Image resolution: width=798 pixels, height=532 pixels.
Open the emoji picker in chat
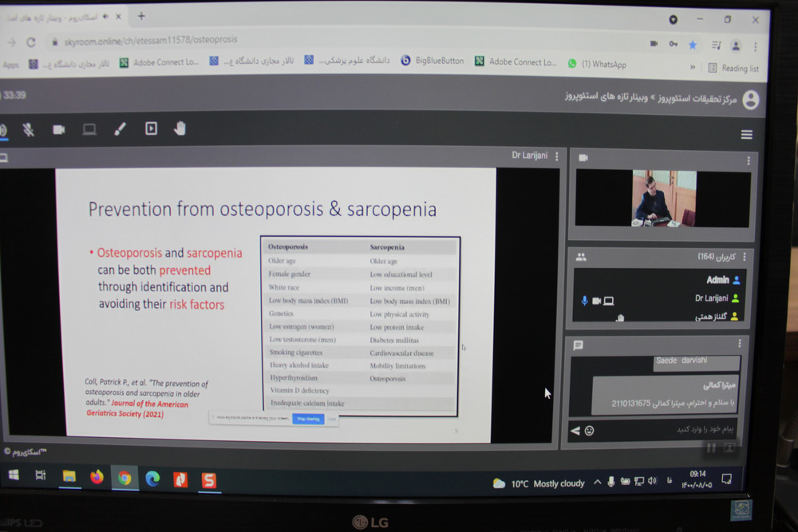point(589,431)
